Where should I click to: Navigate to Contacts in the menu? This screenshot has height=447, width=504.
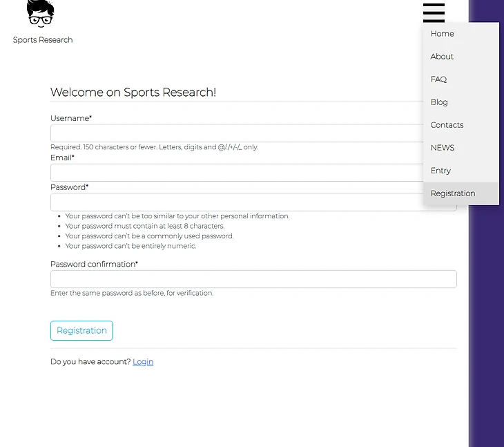(447, 125)
